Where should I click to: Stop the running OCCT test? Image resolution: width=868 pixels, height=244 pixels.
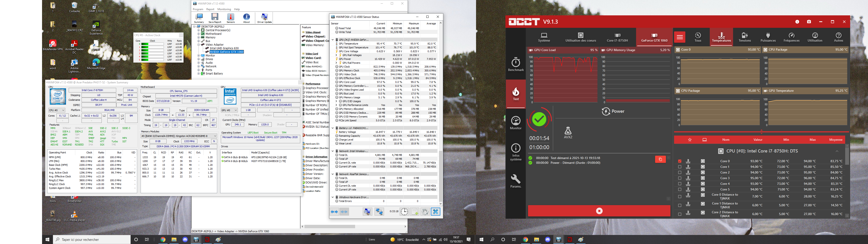(599, 211)
